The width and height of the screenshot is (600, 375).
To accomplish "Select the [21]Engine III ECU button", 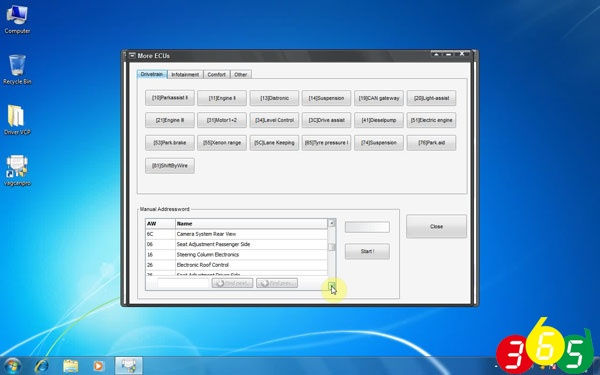I will pyautogui.click(x=170, y=120).
